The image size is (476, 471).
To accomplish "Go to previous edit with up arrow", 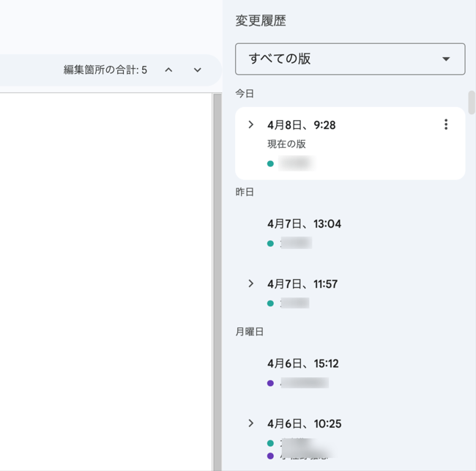I will point(168,70).
